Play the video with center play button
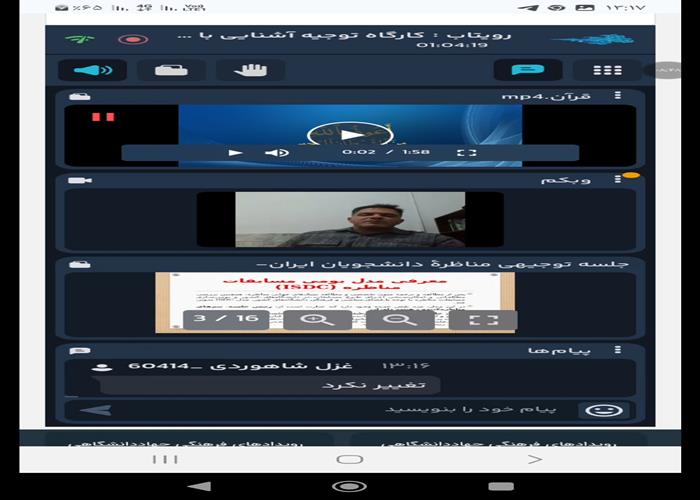700x500 pixels. pos(350,134)
